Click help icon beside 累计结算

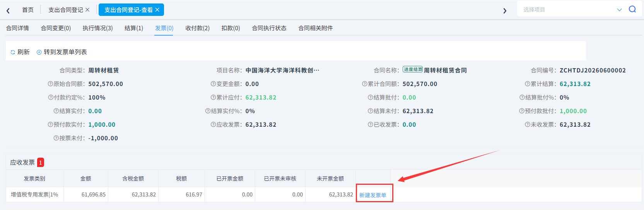[x=527, y=84]
